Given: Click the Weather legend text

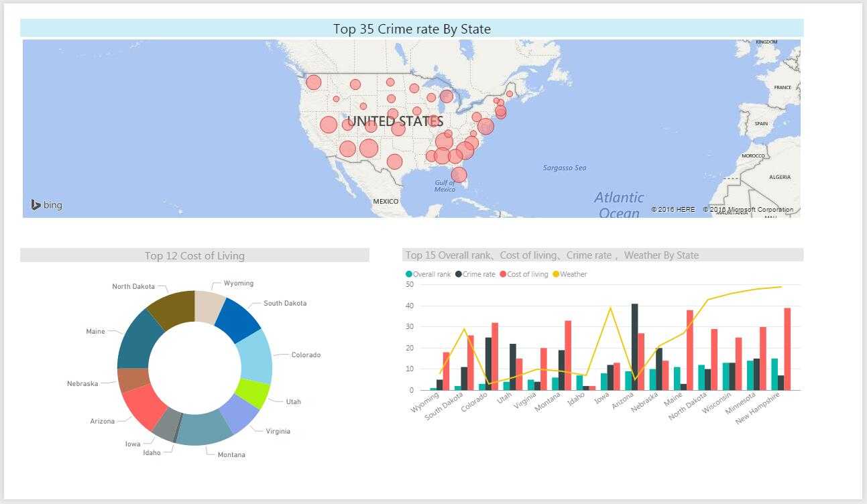Looking at the screenshot, I should (x=573, y=274).
